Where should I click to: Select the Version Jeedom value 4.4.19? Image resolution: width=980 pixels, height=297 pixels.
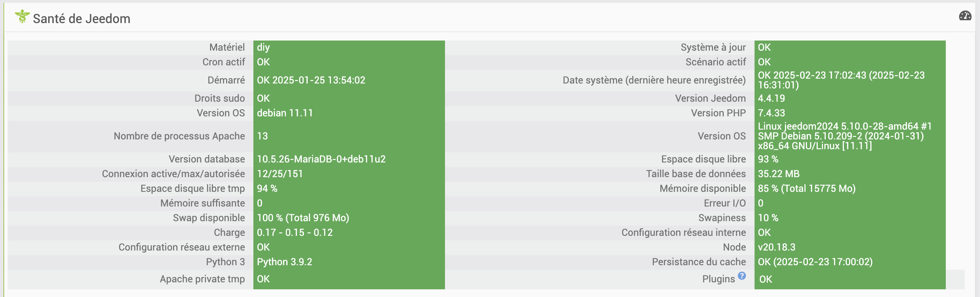point(771,98)
